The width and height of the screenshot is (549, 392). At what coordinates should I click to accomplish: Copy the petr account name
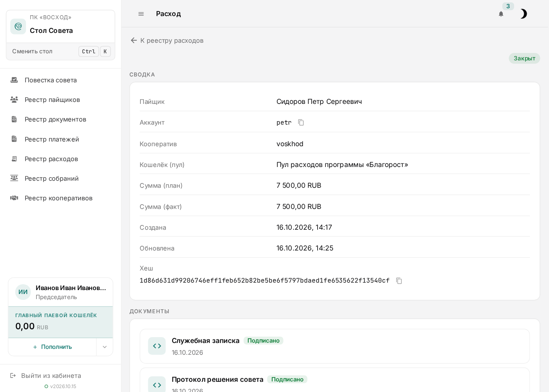click(x=301, y=122)
